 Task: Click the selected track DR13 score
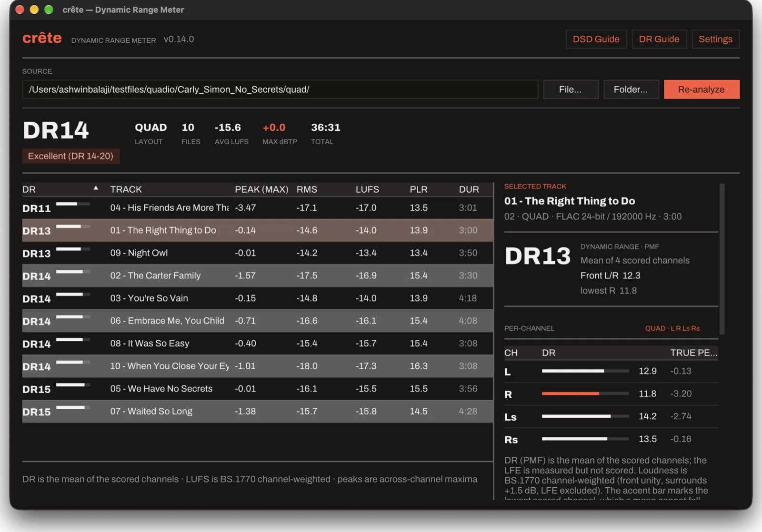click(538, 256)
